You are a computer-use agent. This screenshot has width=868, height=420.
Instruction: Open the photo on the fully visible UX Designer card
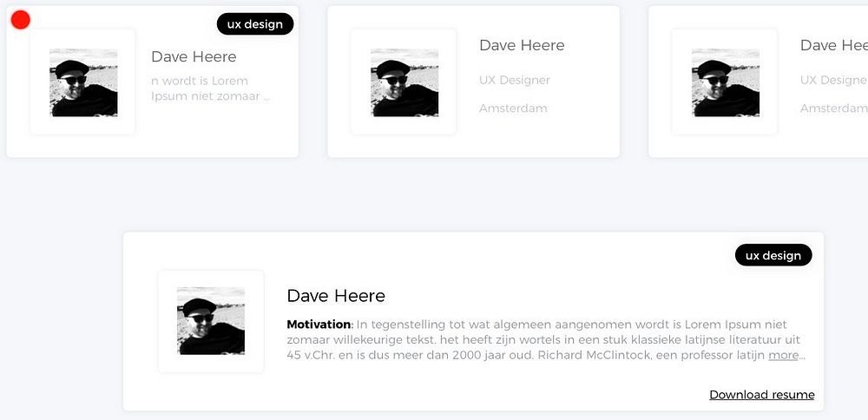tap(404, 82)
